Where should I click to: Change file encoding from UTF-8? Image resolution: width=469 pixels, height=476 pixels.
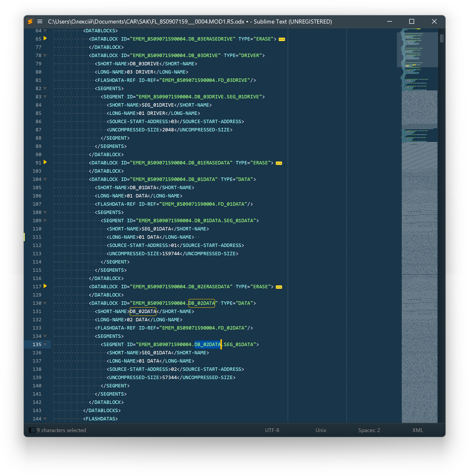coord(272,430)
